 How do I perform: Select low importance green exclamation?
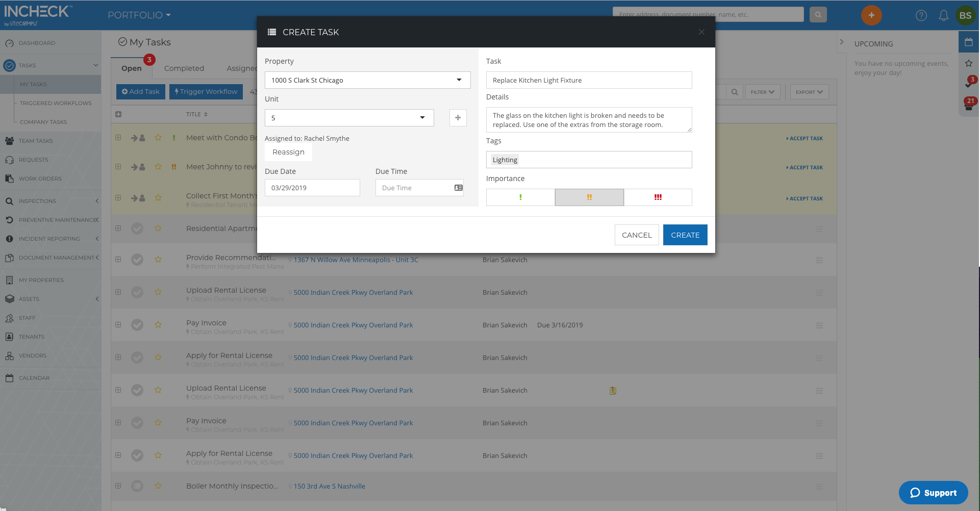520,197
